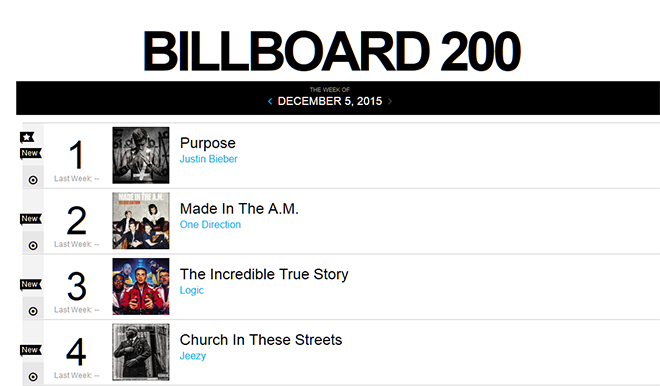660x386 pixels.
Task: Click the star badge beside Purpose
Action: click(x=27, y=137)
